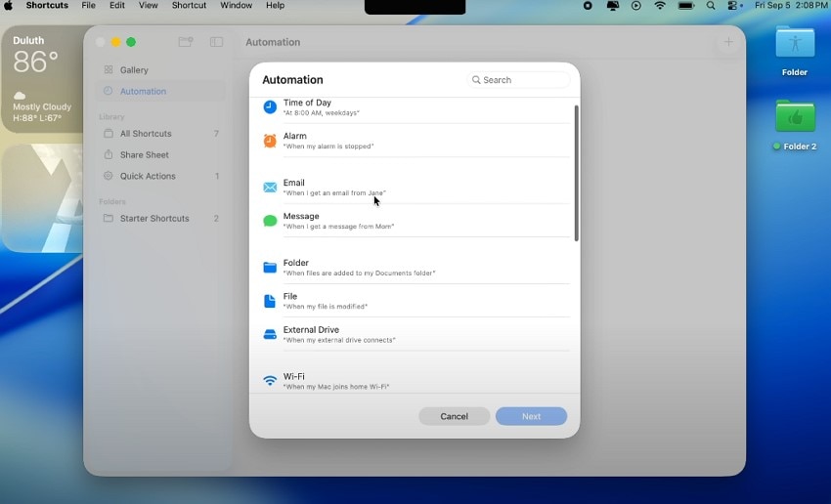This screenshot has width=831, height=504.
Task: Select the Time of Day clock icon
Action: pyautogui.click(x=270, y=106)
